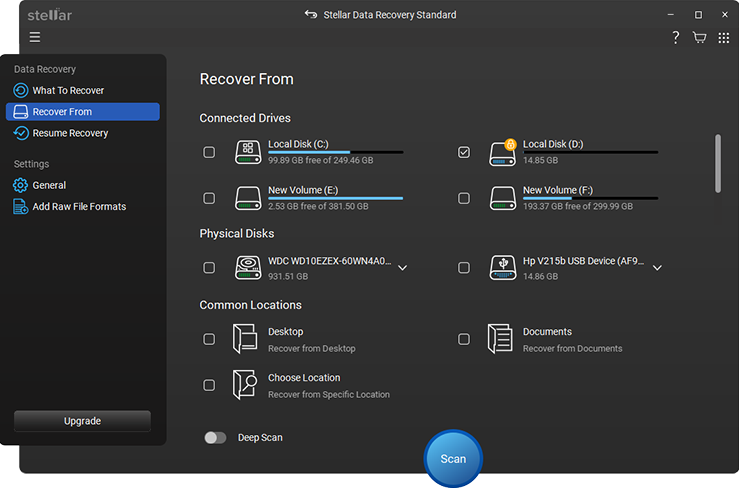The image size is (739, 488).
Task: Expand the WDC WD10EZEX disk chevron
Action: (402, 268)
